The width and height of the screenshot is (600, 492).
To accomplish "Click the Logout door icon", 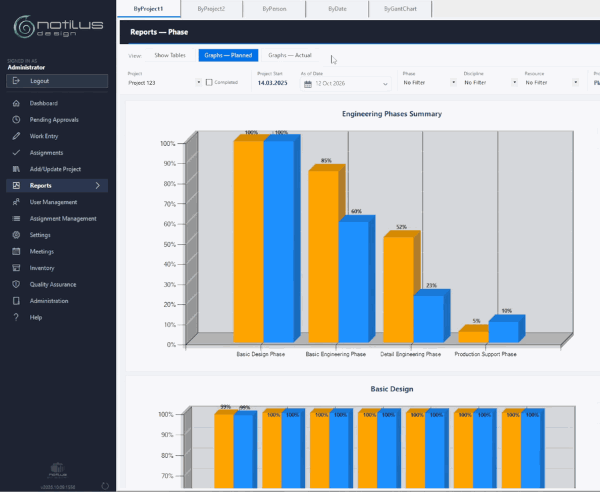I will point(16,81).
